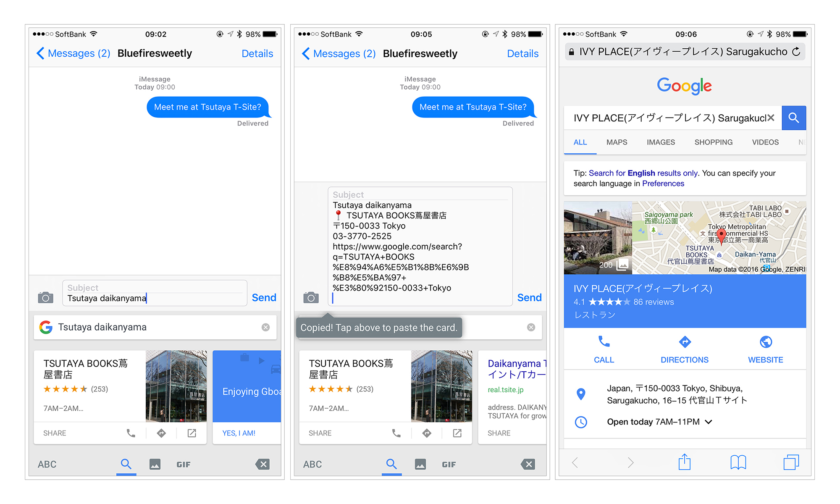Tap Safari share icon
840x504 pixels.
pos(685,462)
